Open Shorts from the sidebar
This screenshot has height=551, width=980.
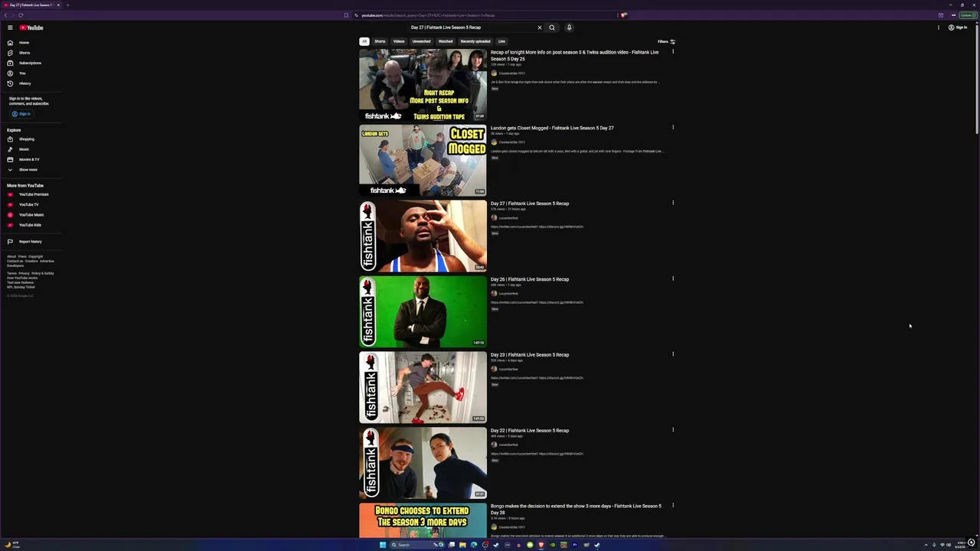tap(24, 53)
